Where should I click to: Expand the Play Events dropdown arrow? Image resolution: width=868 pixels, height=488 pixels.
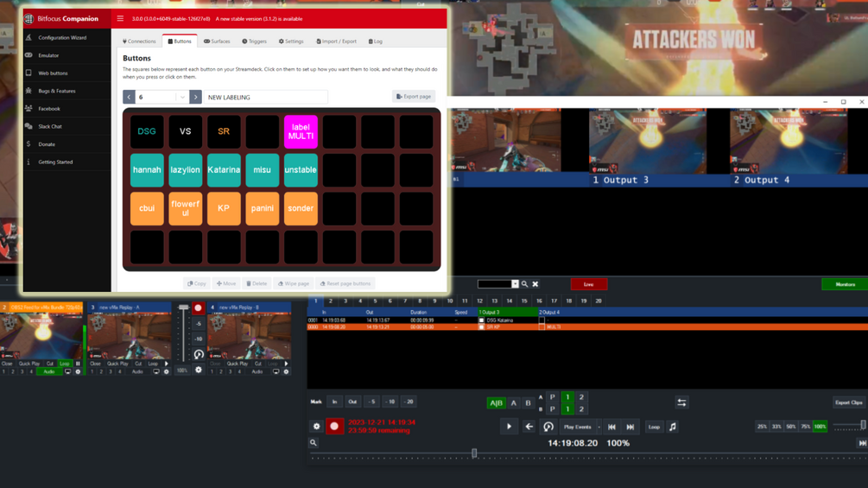[x=599, y=427]
